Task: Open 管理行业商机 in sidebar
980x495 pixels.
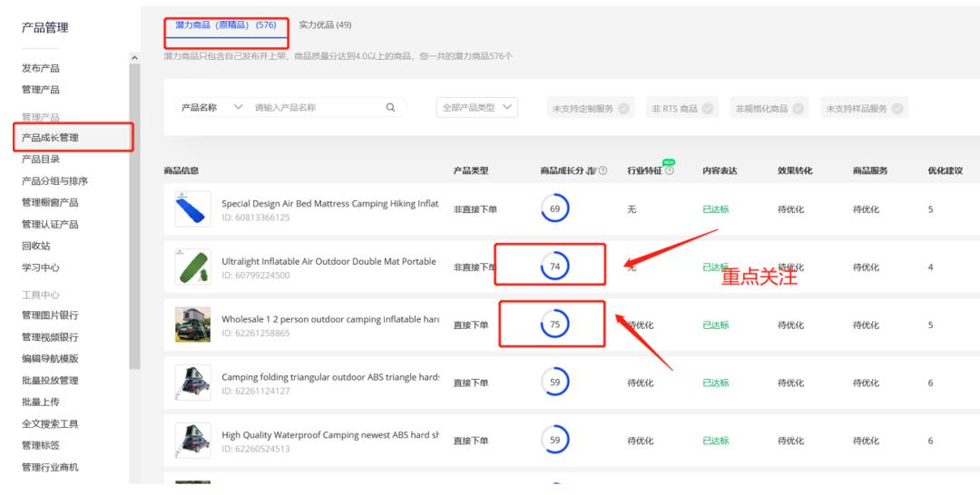Action: 50,467
